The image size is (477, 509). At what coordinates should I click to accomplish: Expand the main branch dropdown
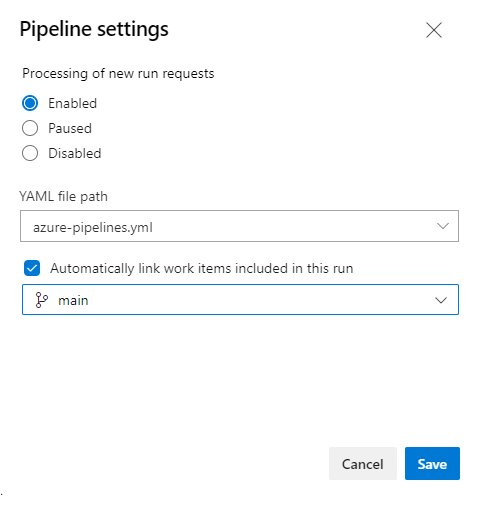(x=240, y=299)
